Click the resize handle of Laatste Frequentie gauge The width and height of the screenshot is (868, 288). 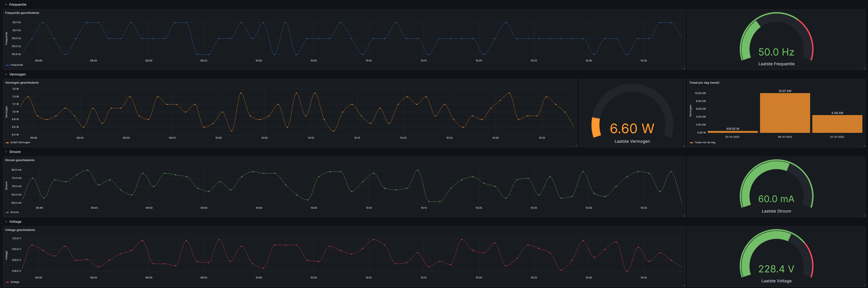click(864, 68)
